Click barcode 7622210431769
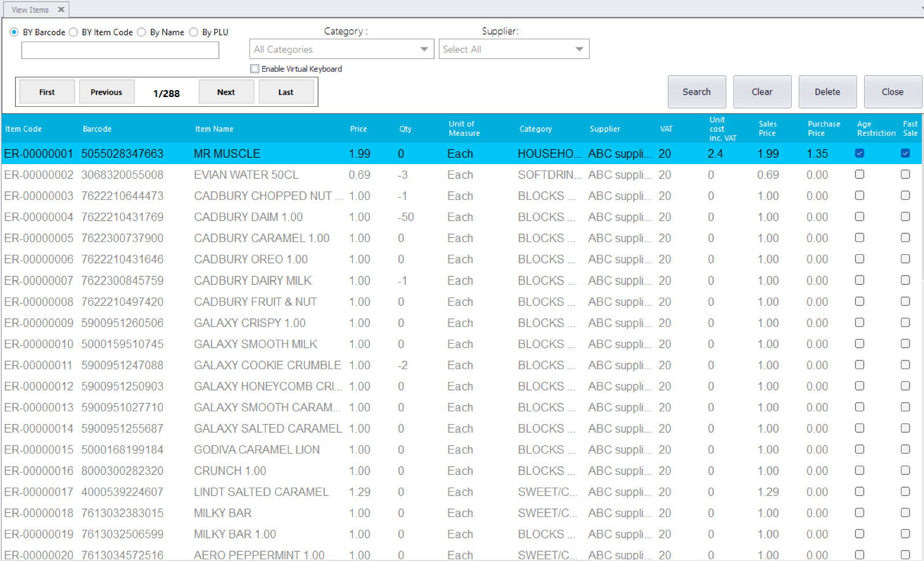 click(122, 217)
